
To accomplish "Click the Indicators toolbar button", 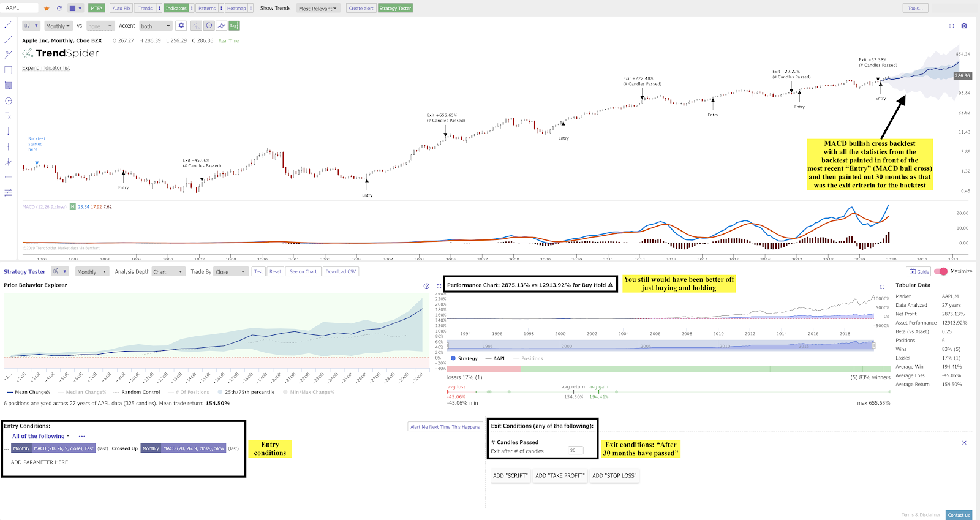I will pyautogui.click(x=176, y=8).
